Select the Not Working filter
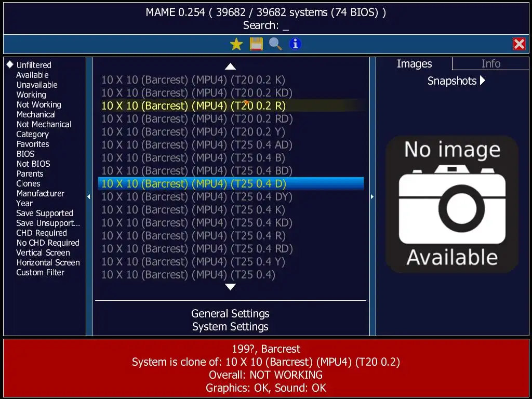The image size is (532, 399). tap(38, 104)
